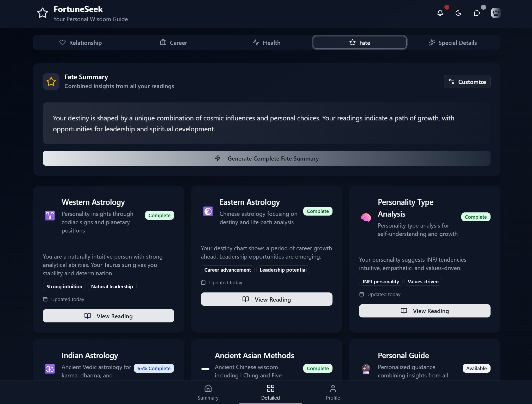Select the Strong intuition tag

64,286
